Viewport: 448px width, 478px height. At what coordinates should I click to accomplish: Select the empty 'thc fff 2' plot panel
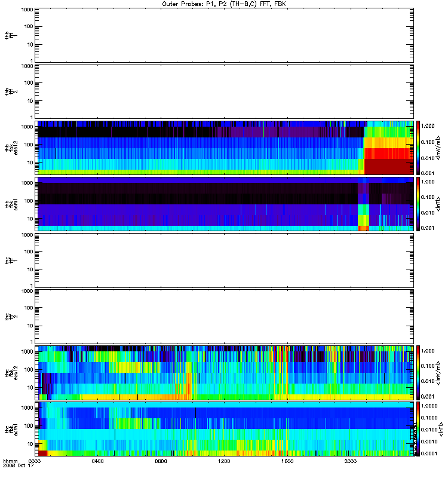(x=225, y=317)
